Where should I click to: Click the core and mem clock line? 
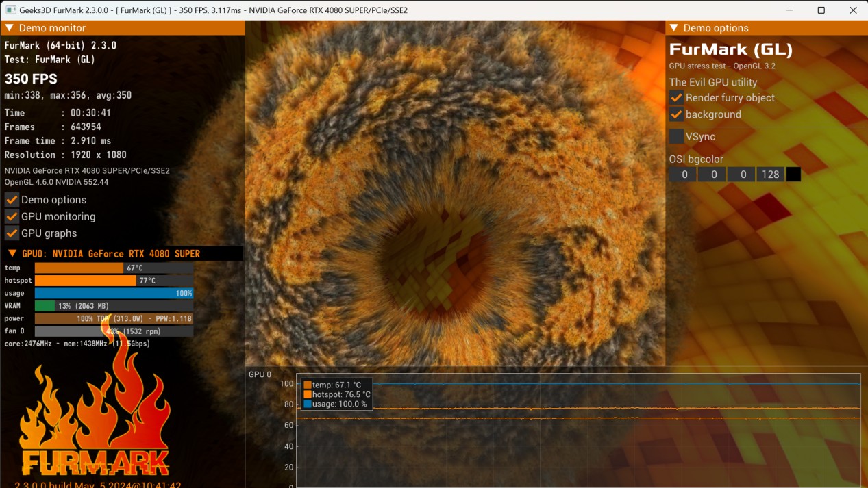[x=77, y=344]
